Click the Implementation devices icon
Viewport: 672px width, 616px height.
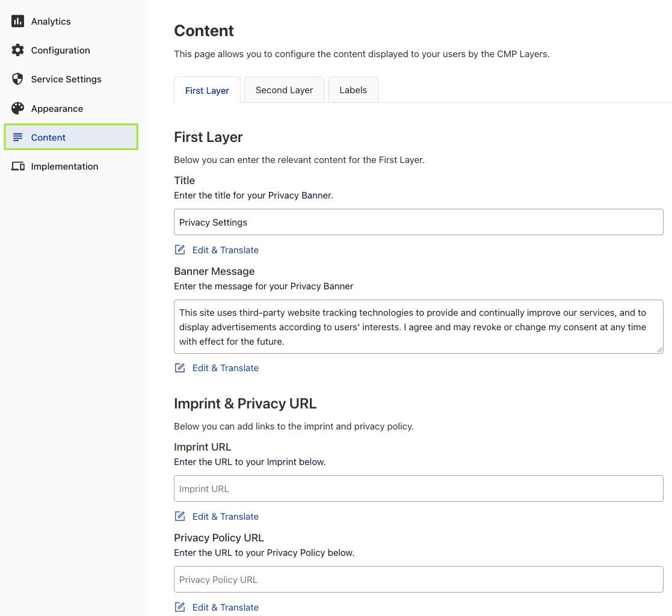(18, 167)
